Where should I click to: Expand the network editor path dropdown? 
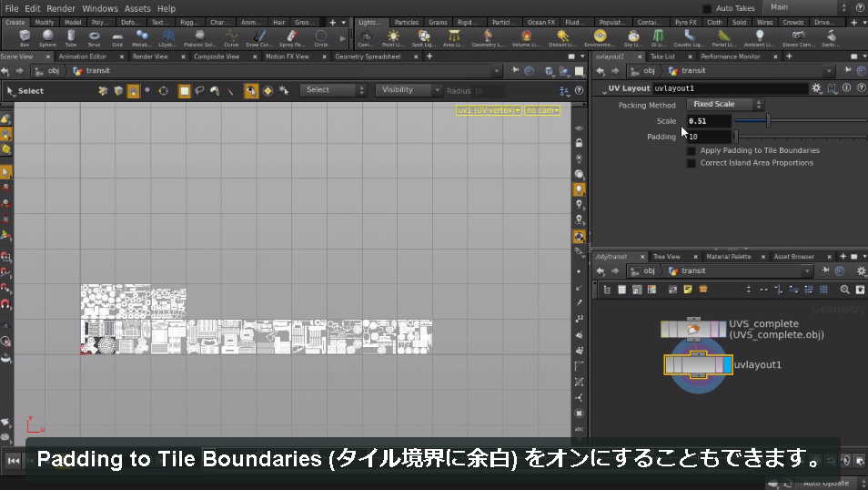click(808, 271)
